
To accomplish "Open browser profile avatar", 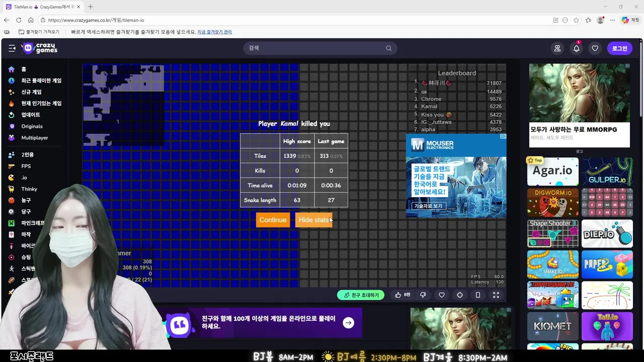I will 600,20.
